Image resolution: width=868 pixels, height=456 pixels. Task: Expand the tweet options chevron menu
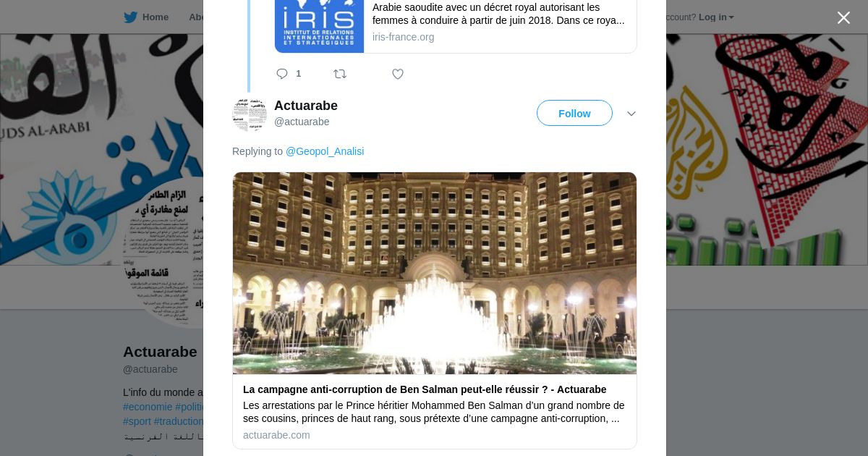[x=631, y=114]
